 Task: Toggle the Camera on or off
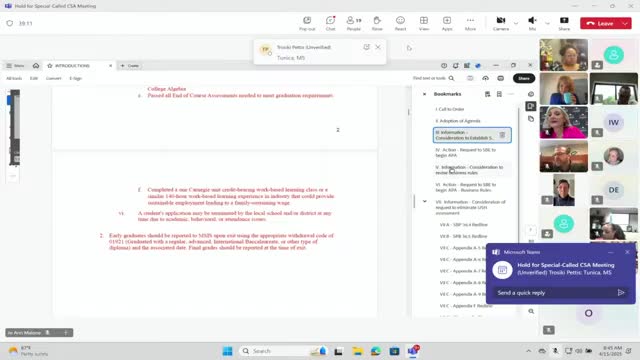click(501, 23)
